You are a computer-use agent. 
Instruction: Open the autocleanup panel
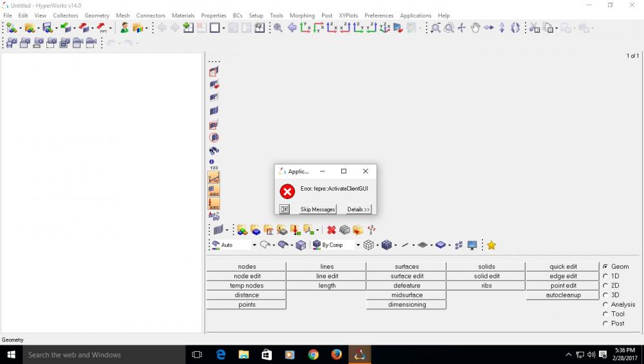(563, 295)
